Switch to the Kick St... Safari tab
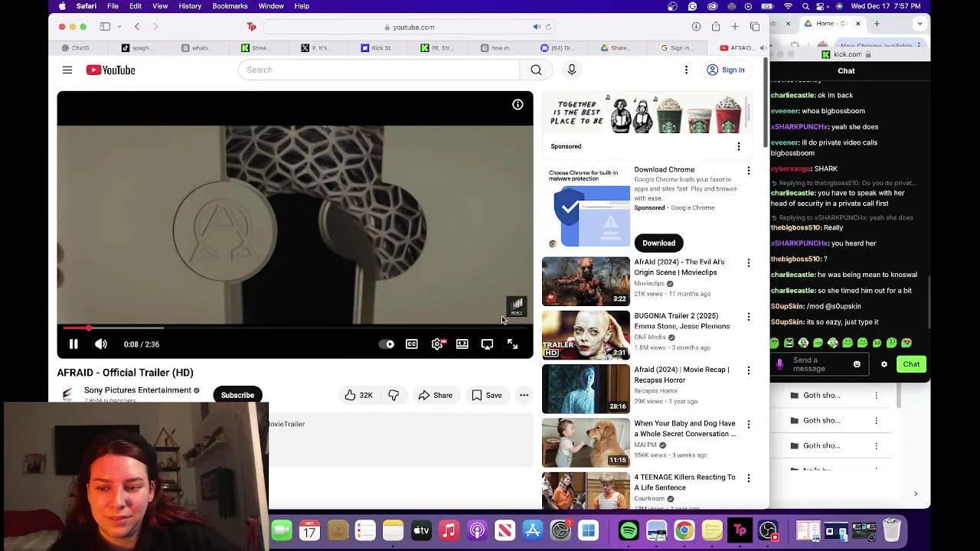Viewport: 980px width, 551px height. pyautogui.click(x=377, y=47)
